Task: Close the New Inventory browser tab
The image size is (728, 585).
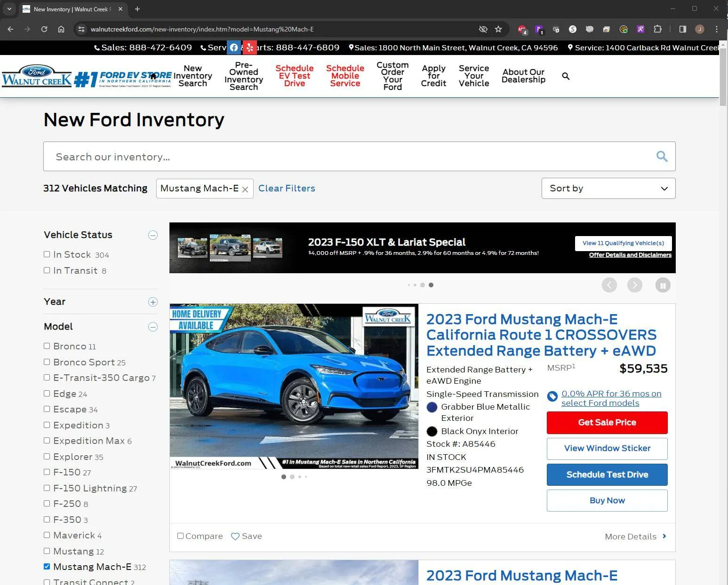Action: point(120,9)
